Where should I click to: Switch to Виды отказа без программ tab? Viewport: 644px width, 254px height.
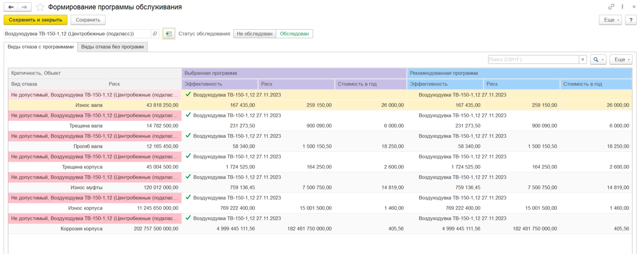[113, 47]
